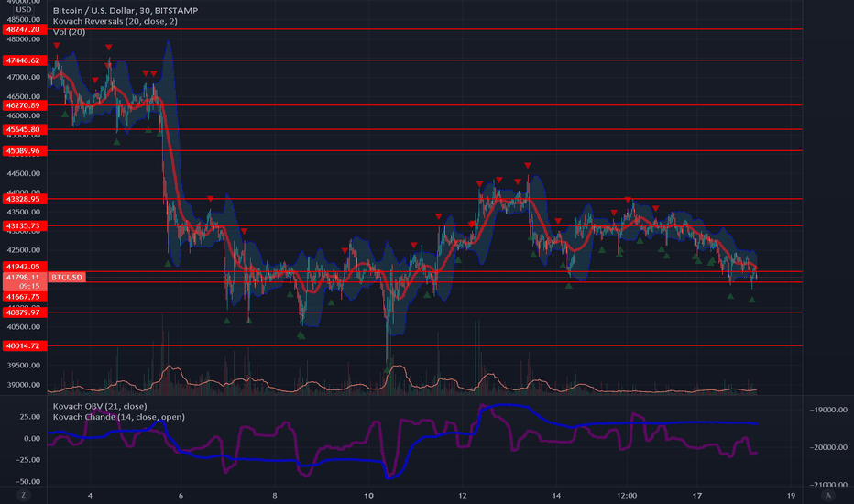Click the BTCUSD price line label

click(x=67, y=278)
